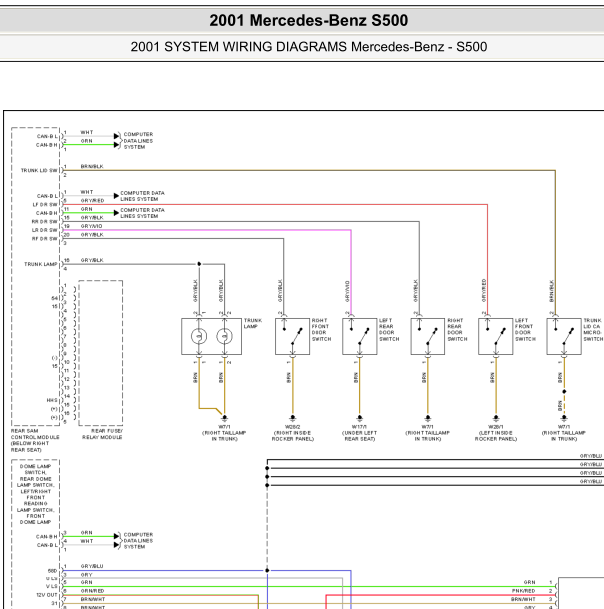The image size is (604, 609).
Task: Click the red GRY/RED wire horizontal segment
Action: 275,204
